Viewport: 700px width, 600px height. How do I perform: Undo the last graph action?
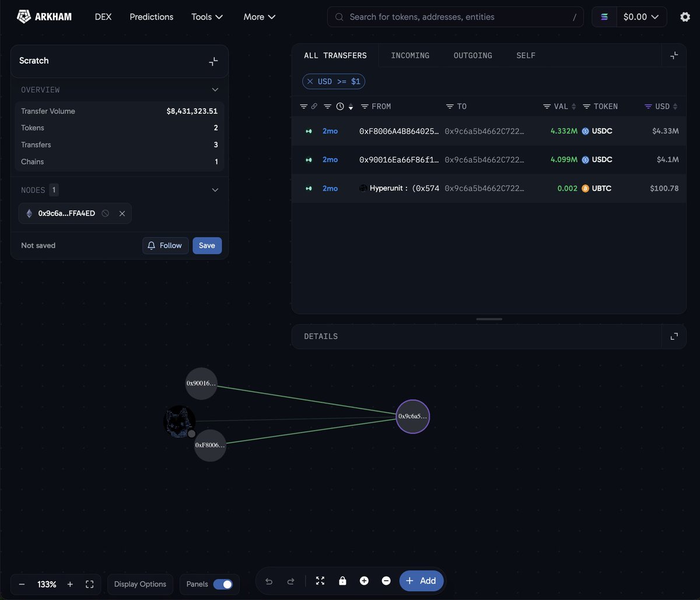pos(269,581)
